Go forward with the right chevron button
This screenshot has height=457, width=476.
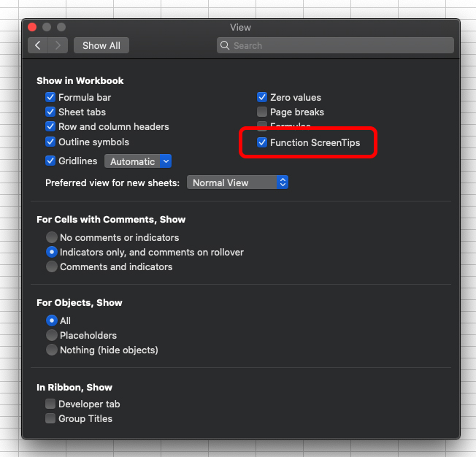[x=58, y=45]
